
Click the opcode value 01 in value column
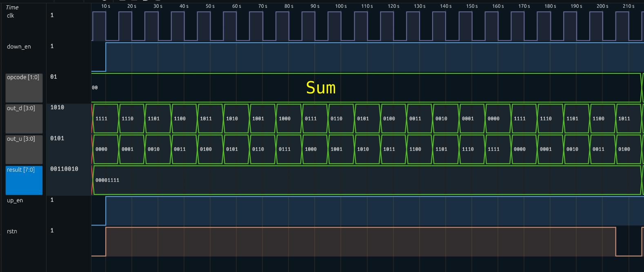coord(53,77)
